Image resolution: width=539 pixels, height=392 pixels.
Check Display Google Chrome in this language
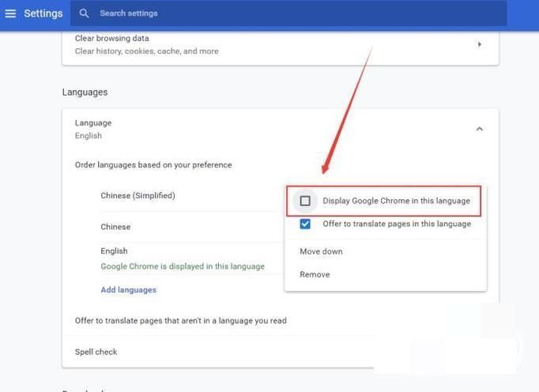tap(305, 201)
